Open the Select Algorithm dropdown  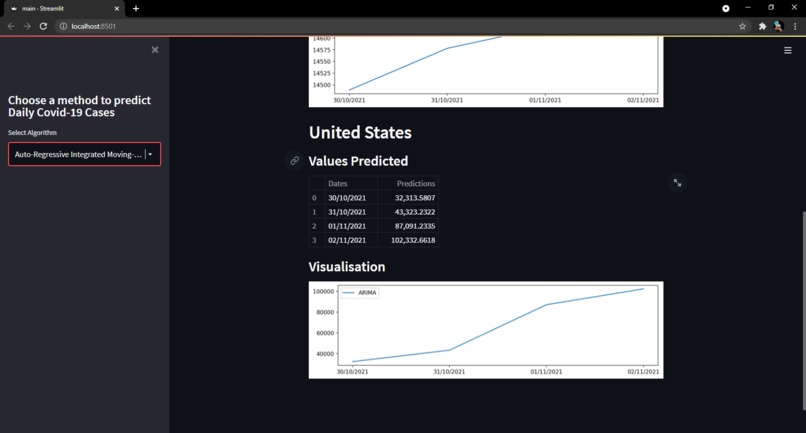84,154
